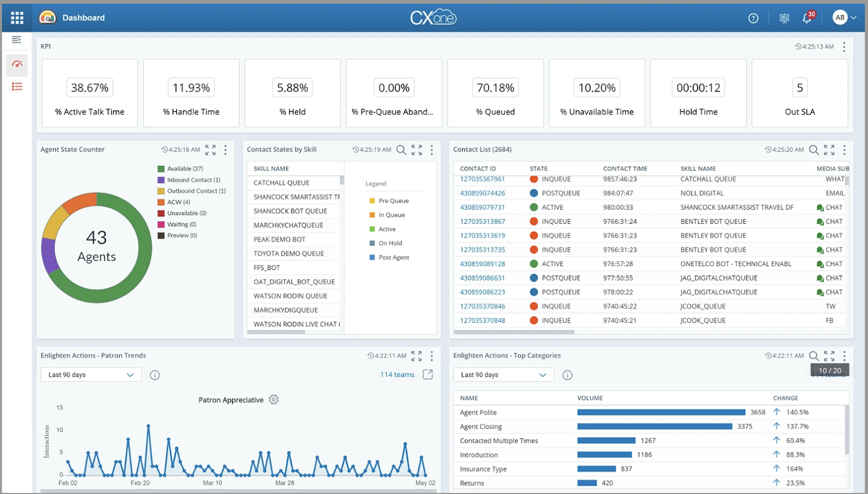868x494 pixels.
Task: Maximize the Agent State Counter widget
Action: click(210, 150)
